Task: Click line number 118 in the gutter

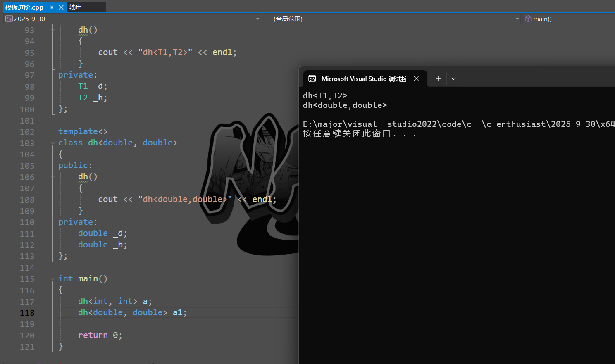Action: [27, 313]
